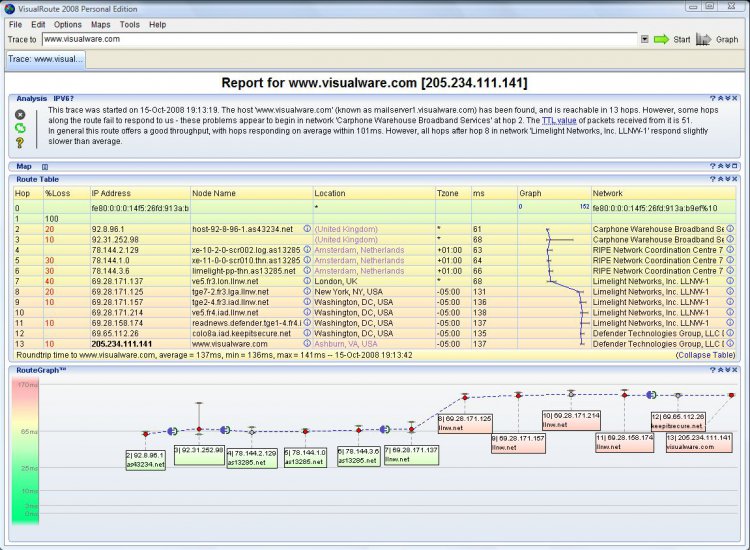The height and width of the screenshot is (550, 750).
Task: Click the %Loss column header
Action: click(66, 193)
